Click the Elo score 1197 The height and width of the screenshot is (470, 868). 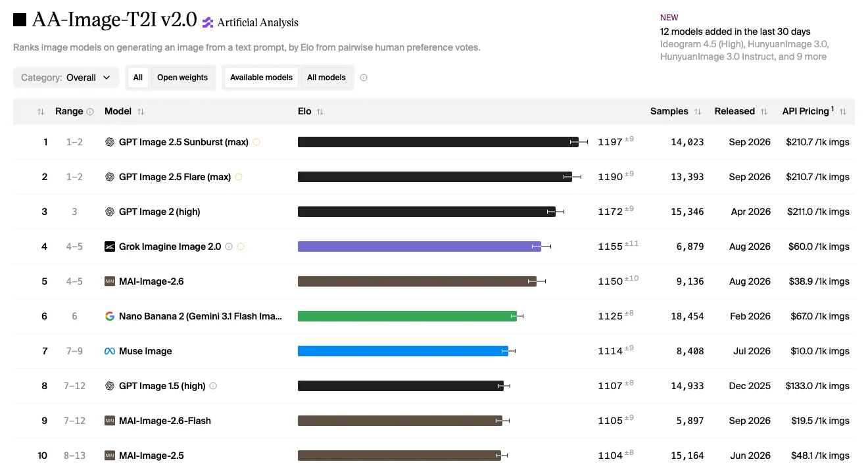pyautogui.click(x=610, y=142)
